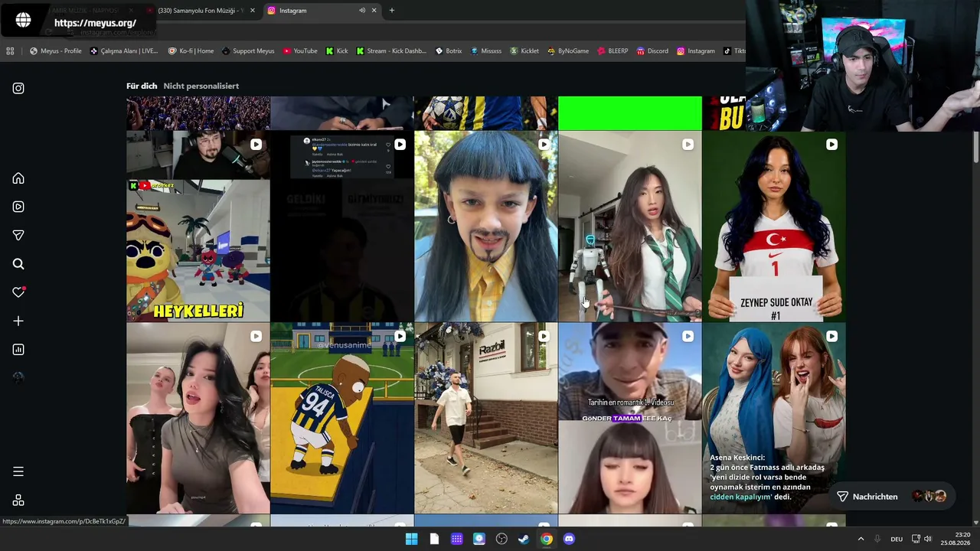Open the boy with mullet wig post
Image resolution: width=980 pixels, height=551 pixels.
point(486,227)
